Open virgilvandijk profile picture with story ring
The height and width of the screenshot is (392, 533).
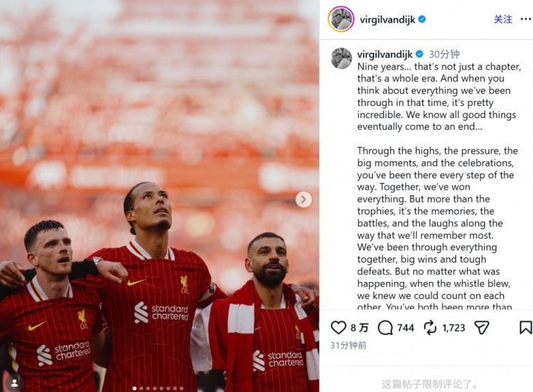341,19
